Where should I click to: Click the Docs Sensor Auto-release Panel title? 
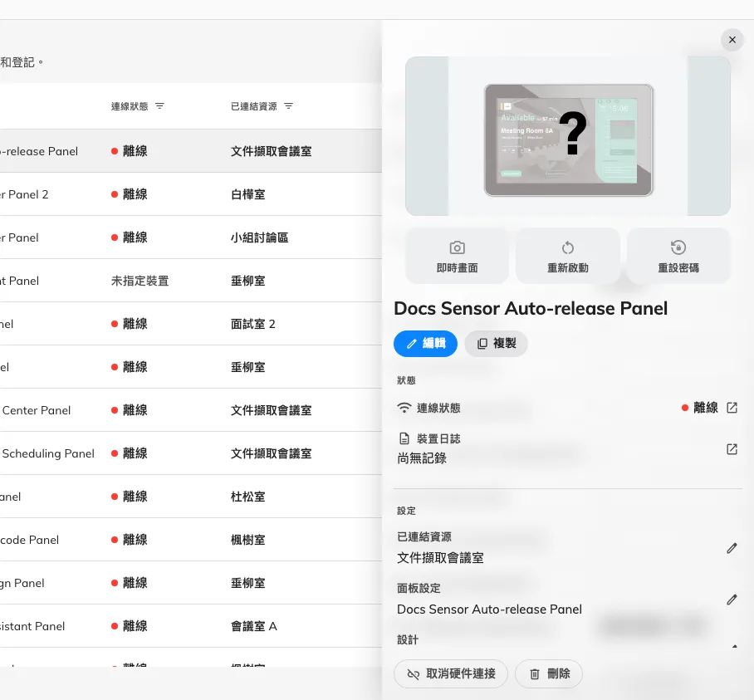(x=531, y=309)
